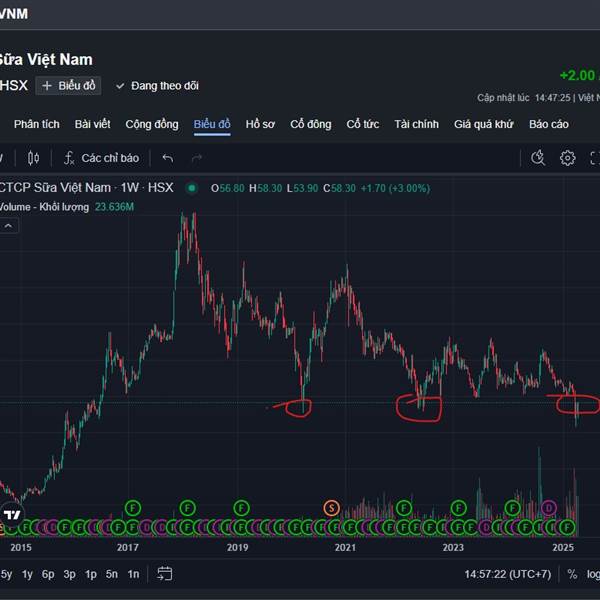Open the Báo cáo tab

pyautogui.click(x=549, y=124)
